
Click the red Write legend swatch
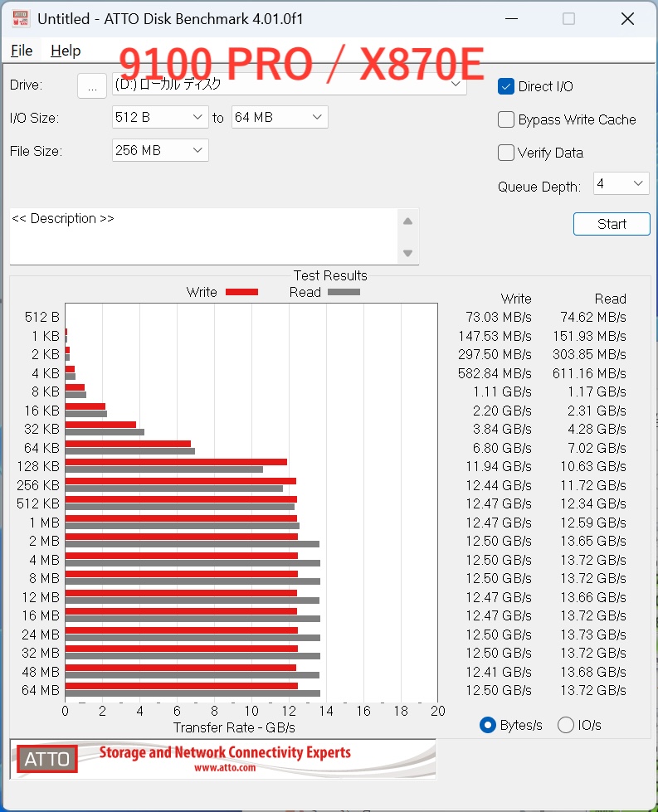242,292
